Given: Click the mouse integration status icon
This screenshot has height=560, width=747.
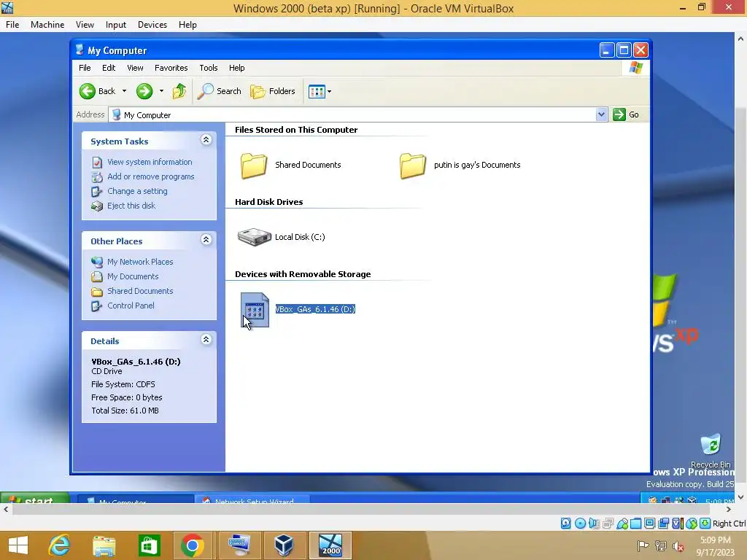Looking at the screenshot, I should click(x=692, y=524).
